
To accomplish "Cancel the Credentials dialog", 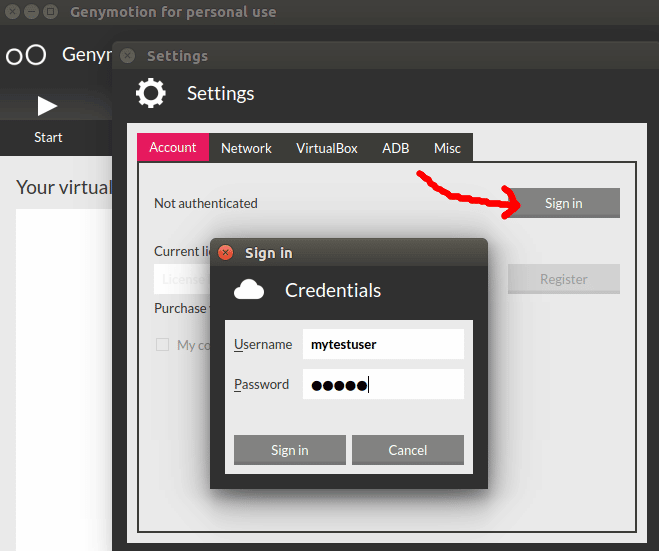I will coord(407,450).
